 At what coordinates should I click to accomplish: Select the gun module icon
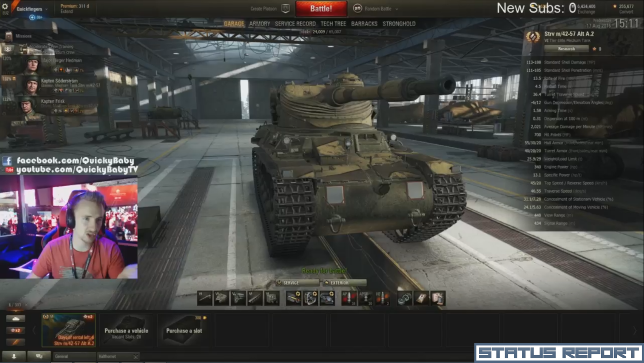click(205, 298)
